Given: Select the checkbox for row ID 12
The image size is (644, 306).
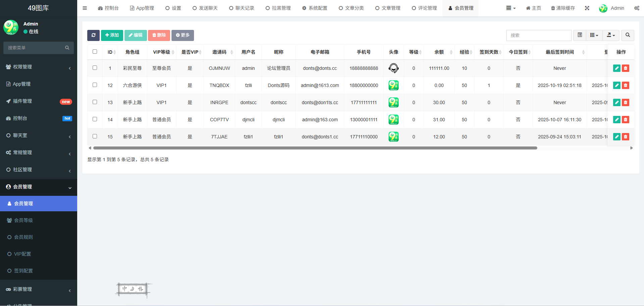Looking at the screenshot, I should [95, 85].
